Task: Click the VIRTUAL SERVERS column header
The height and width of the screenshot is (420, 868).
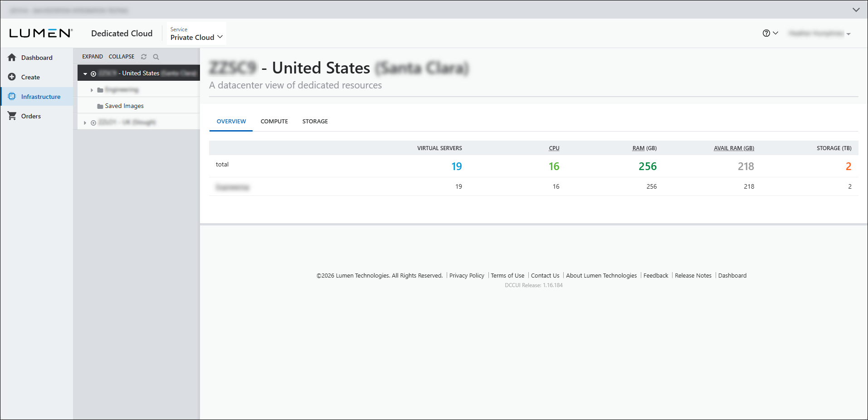Action: coord(439,148)
